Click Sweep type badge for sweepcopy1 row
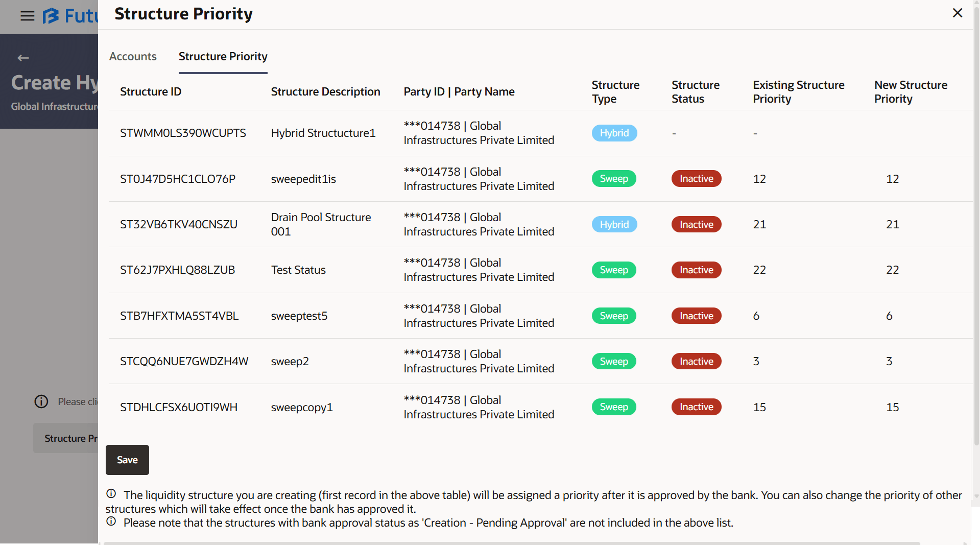This screenshot has height=545, width=980. (x=614, y=407)
